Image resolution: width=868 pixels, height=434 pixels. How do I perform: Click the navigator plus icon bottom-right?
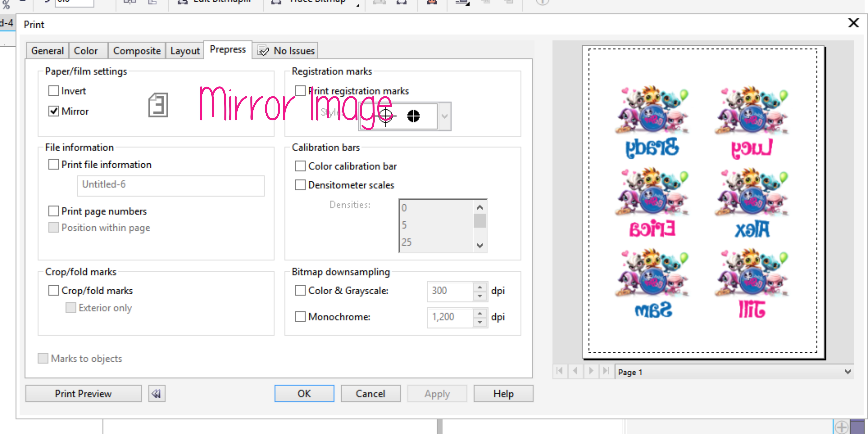click(x=841, y=427)
